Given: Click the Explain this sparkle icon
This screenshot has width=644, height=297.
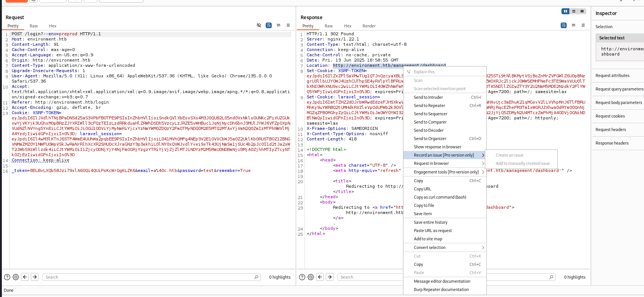Looking at the screenshot, I should point(409,72).
